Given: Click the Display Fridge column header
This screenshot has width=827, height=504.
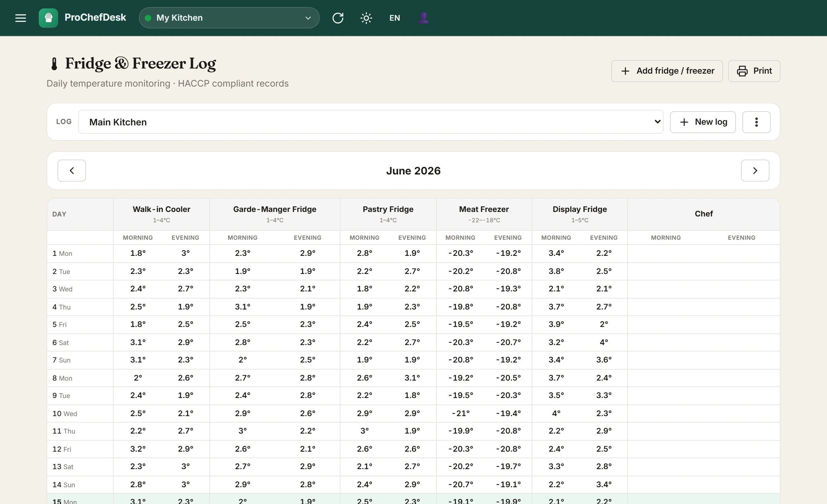Looking at the screenshot, I should click(580, 214).
